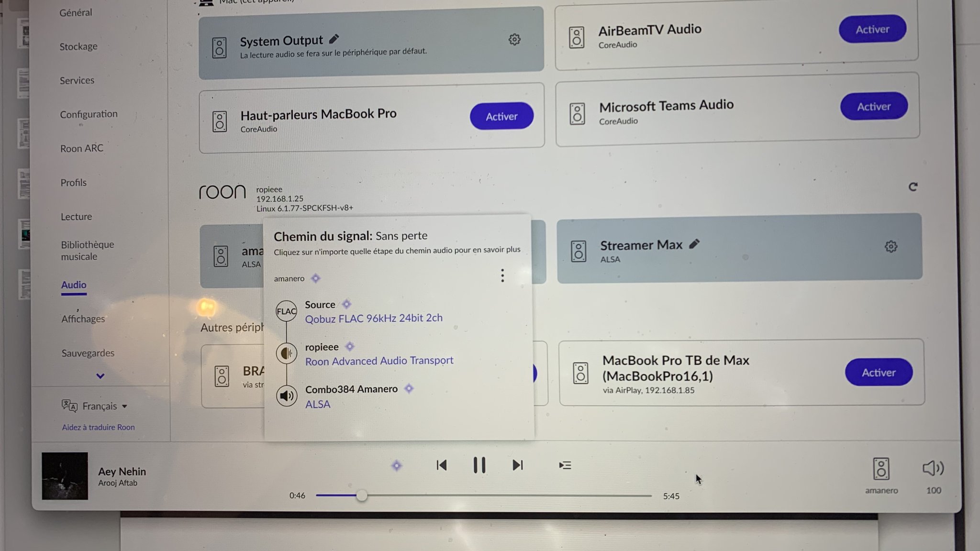The width and height of the screenshot is (980, 551).
Task: Click the FLAC source icon
Action: pos(286,311)
